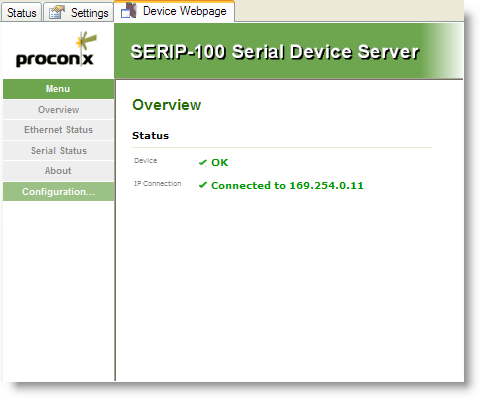Click the Device OK status text

click(x=220, y=163)
